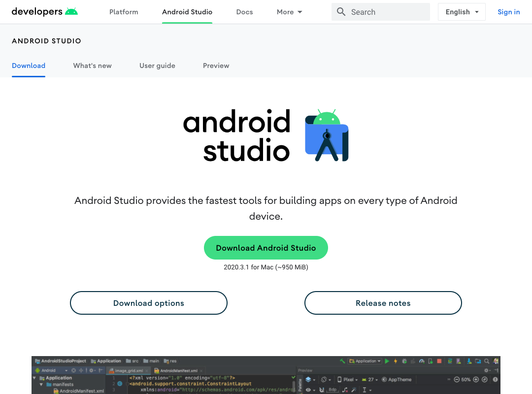Click the ANDROID STUDIO section heading

click(x=46, y=41)
